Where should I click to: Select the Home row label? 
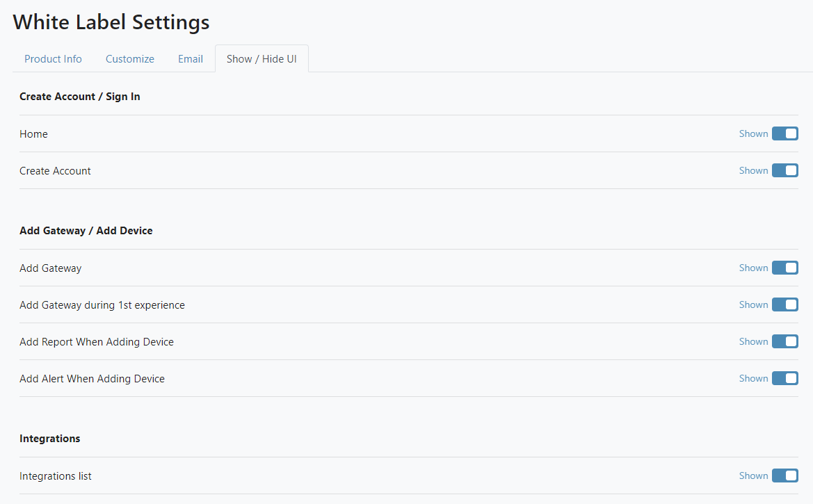[x=33, y=133]
